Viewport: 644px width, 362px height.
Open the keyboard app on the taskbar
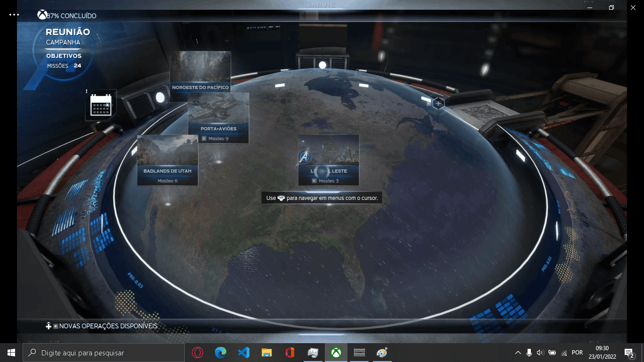coord(359,353)
